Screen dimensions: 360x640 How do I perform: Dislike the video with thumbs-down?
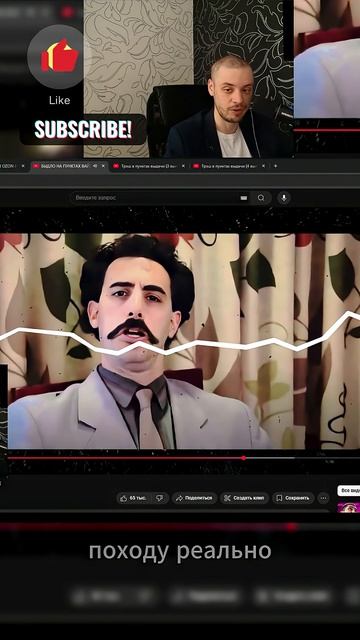coord(160,498)
